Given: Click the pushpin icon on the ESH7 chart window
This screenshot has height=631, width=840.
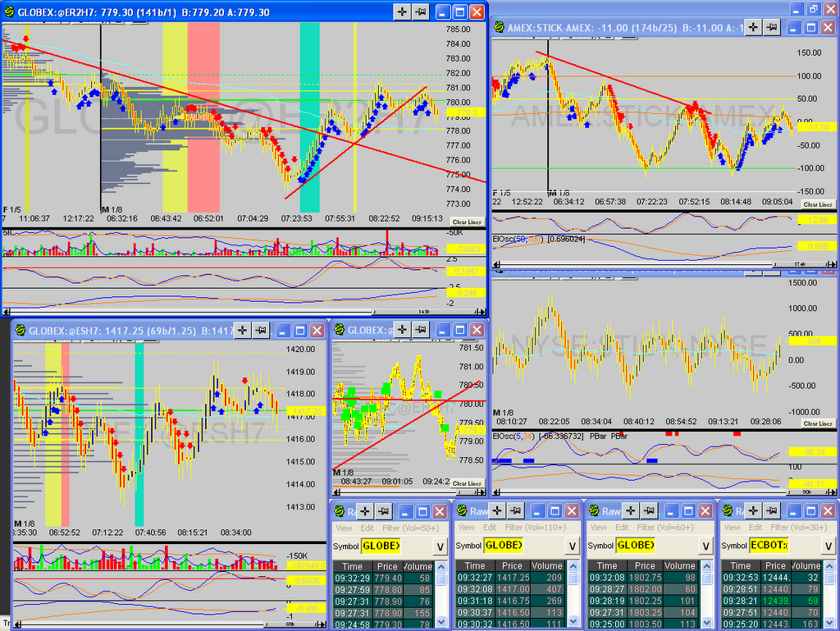Looking at the screenshot, I should pyautogui.click(x=262, y=330).
